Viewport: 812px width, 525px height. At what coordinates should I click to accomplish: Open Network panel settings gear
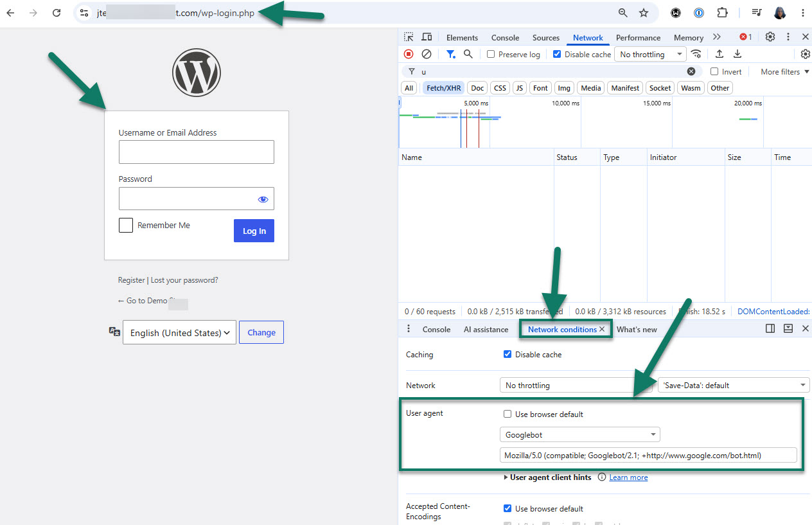pos(805,54)
